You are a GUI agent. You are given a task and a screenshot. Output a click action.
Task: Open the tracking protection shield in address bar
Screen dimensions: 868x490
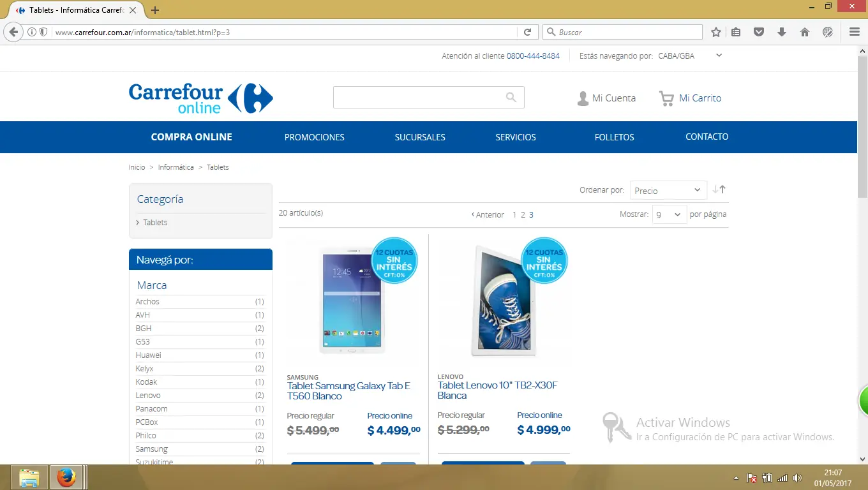coord(43,32)
